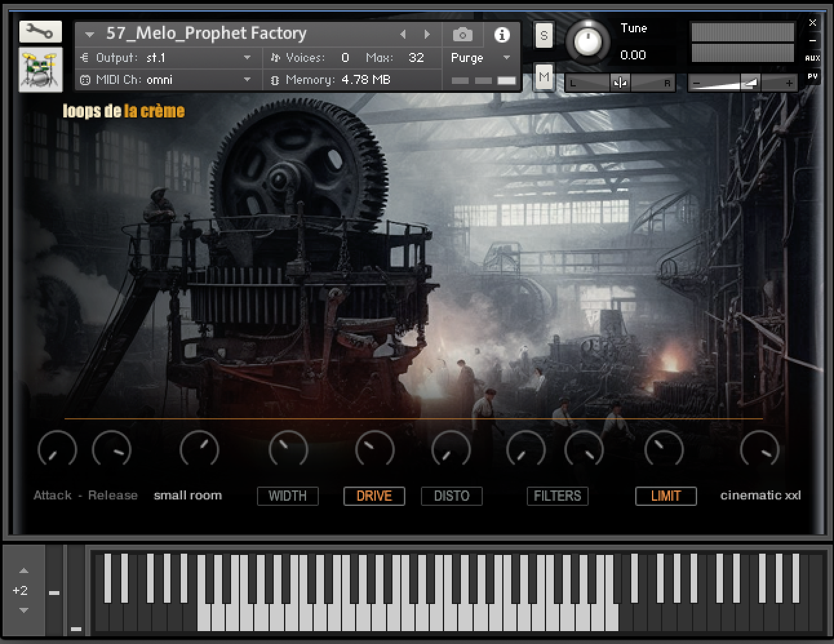Mute the instrument with the M button
This screenshot has width=834, height=644.
click(544, 77)
